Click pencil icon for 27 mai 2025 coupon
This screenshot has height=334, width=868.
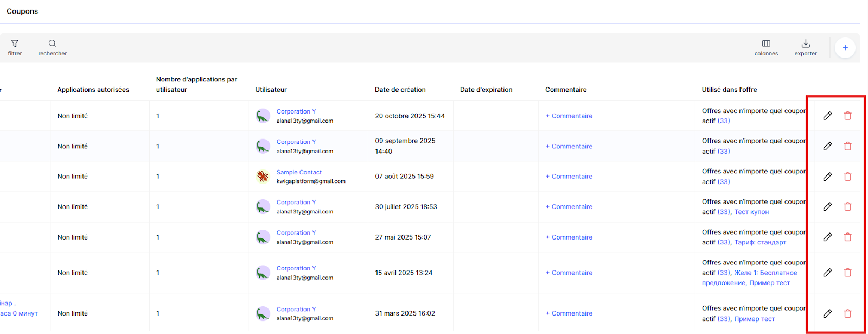coord(827,237)
